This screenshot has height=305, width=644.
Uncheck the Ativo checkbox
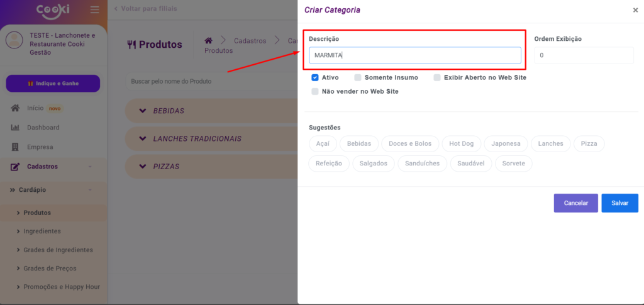[x=315, y=77]
